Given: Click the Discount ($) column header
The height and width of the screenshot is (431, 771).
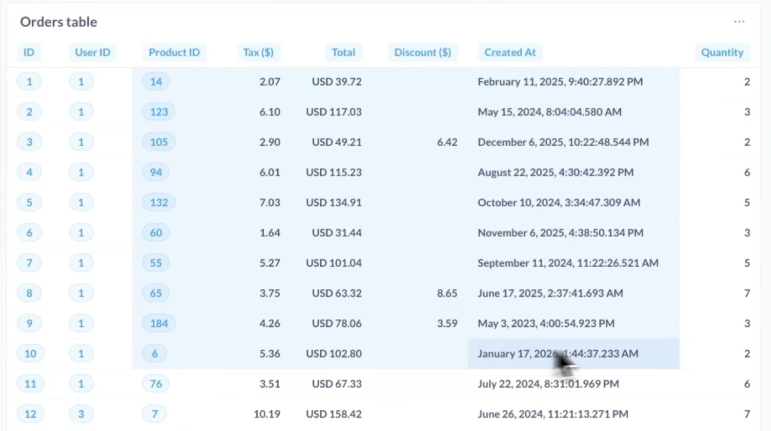Looking at the screenshot, I should coord(422,52).
